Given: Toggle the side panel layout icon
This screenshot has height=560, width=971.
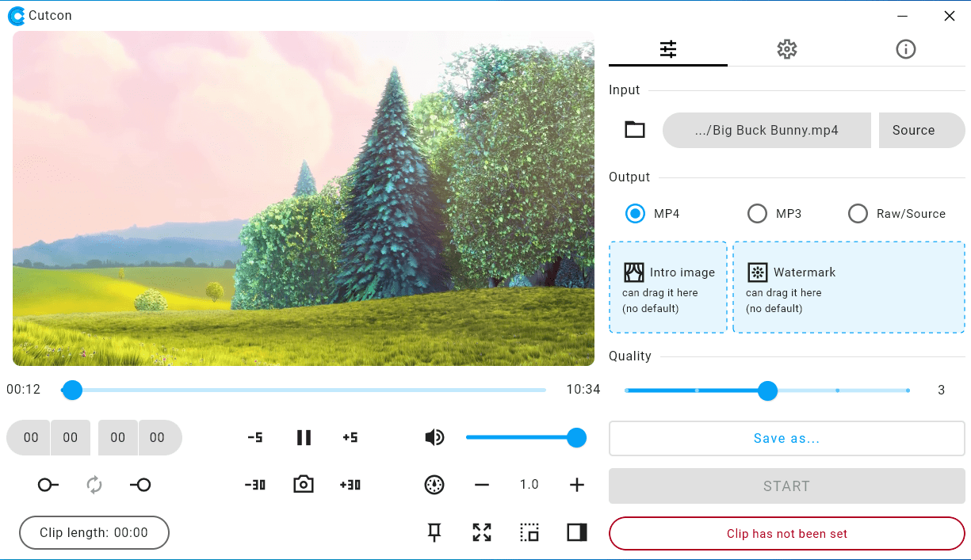Looking at the screenshot, I should pos(577,532).
